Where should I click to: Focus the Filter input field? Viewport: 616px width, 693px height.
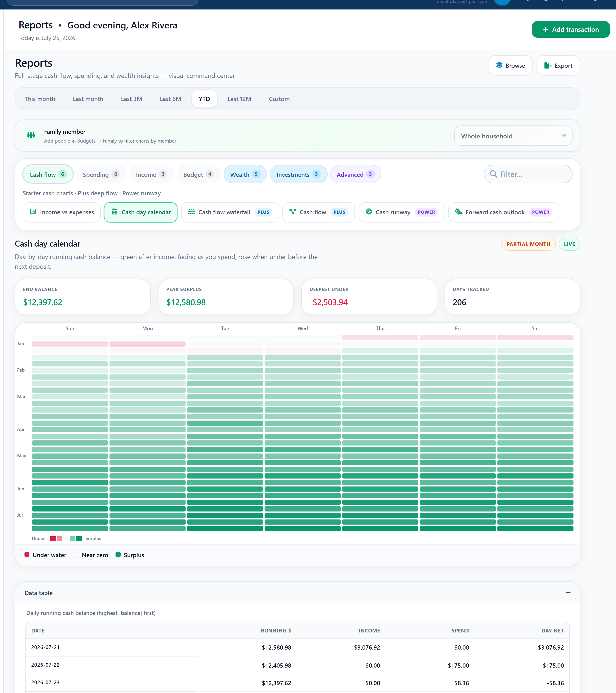(x=528, y=174)
